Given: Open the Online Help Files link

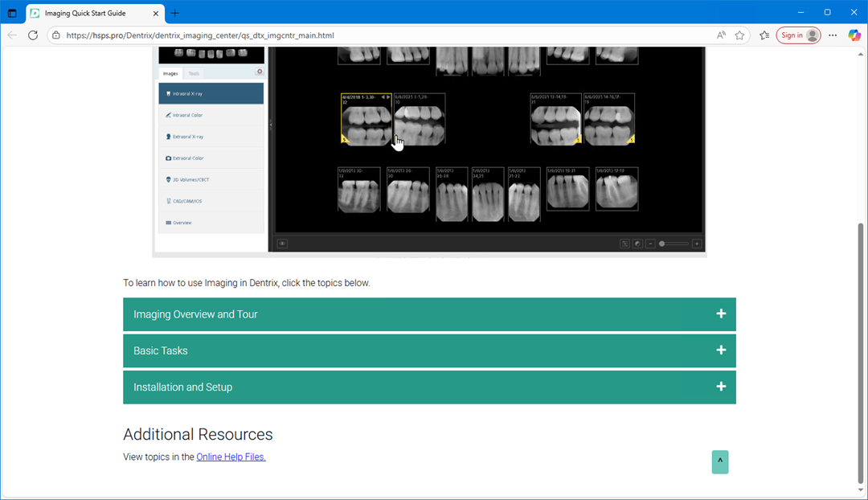Looking at the screenshot, I should (x=231, y=457).
